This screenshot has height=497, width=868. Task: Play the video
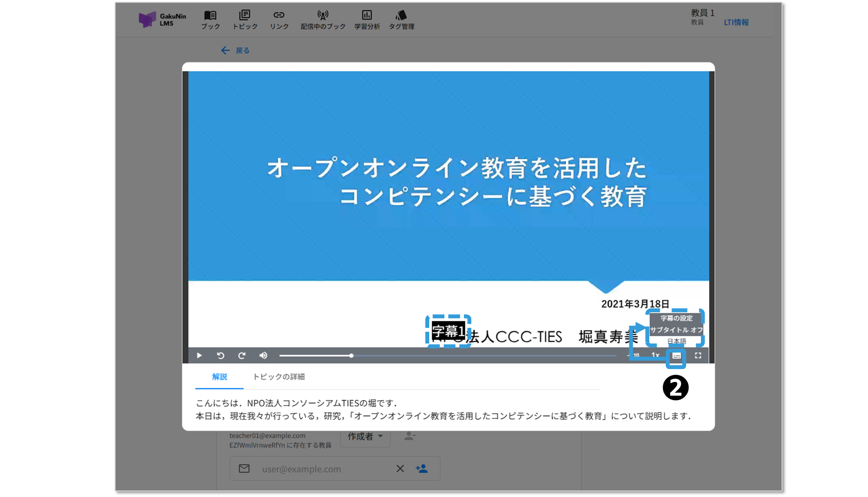pos(199,356)
